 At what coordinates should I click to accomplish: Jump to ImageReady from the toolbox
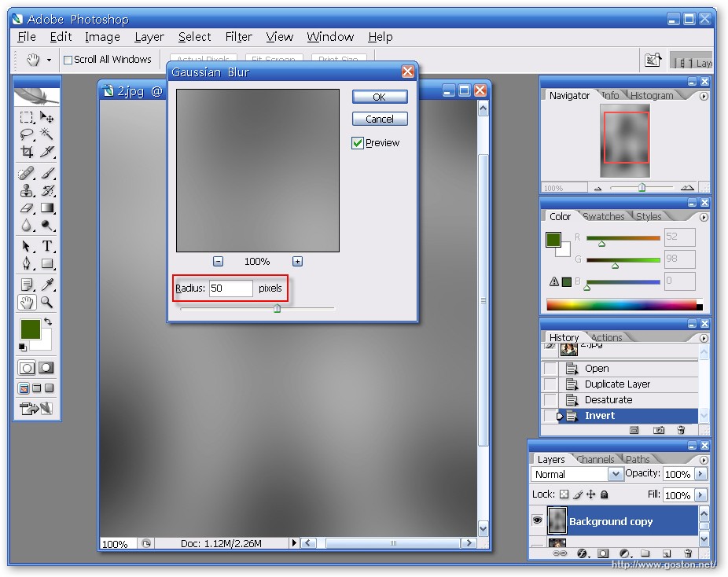(x=35, y=409)
